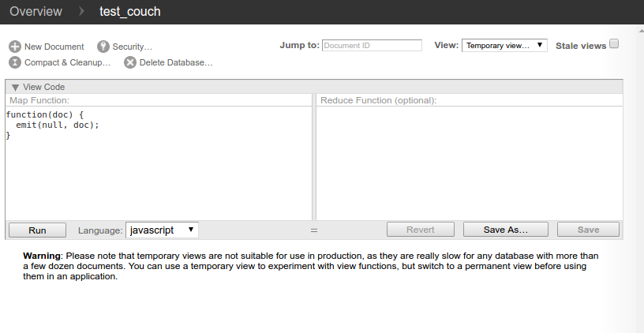This screenshot has height=333, width=644.
Task: Go to Overview breadcrumb
Action: 36,12
